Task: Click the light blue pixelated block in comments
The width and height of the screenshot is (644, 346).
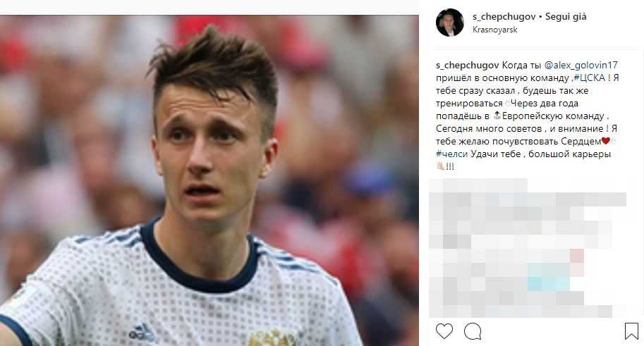Action: [x=549, y=278]
